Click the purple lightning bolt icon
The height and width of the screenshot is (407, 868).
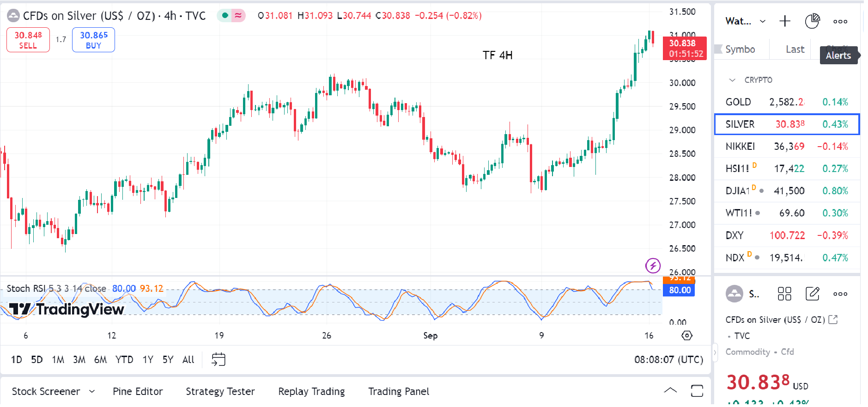click(652, 265)
